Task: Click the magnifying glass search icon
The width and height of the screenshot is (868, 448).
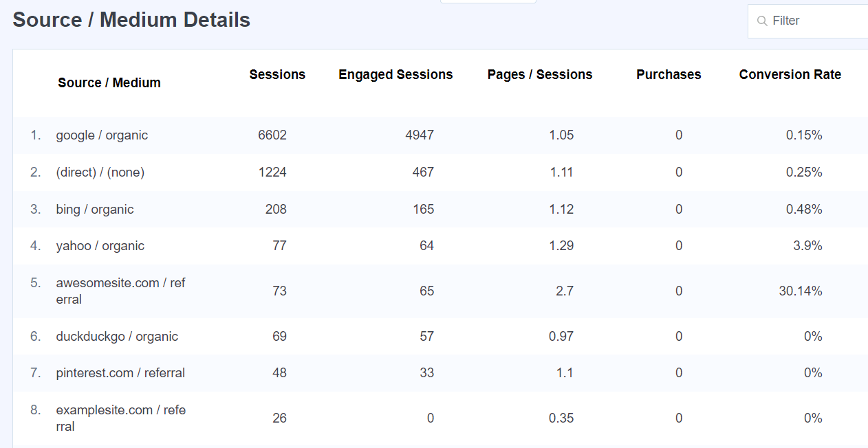Action: pos(762,21)
